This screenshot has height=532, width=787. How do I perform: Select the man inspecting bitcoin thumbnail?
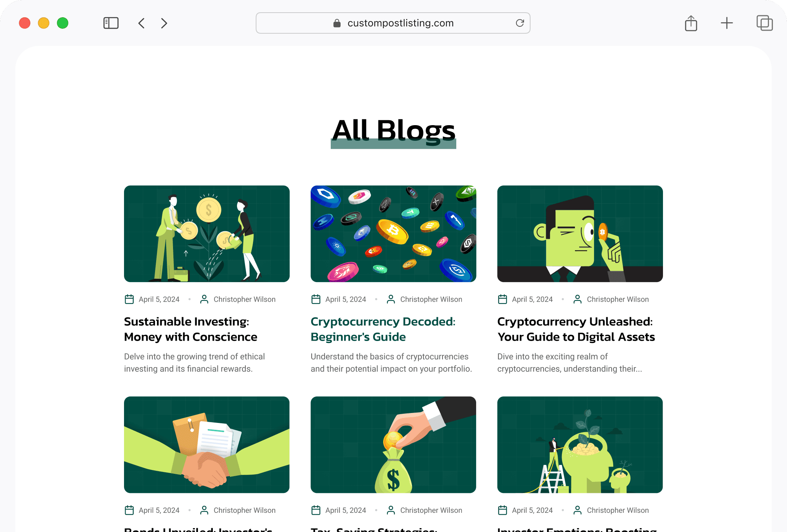[580, 234]
